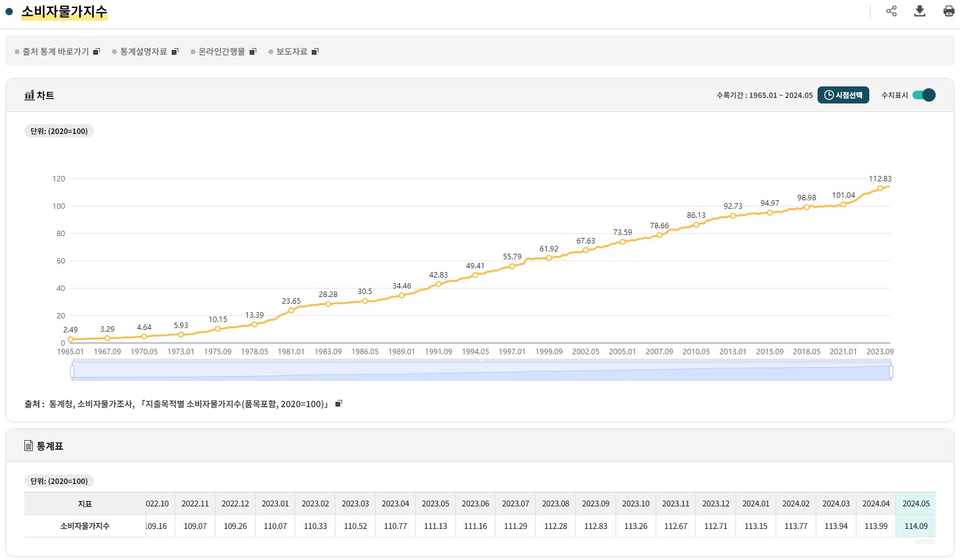Click external icon next to 보도자료
This screenshot has height=560, width=960.
point(315,52)
